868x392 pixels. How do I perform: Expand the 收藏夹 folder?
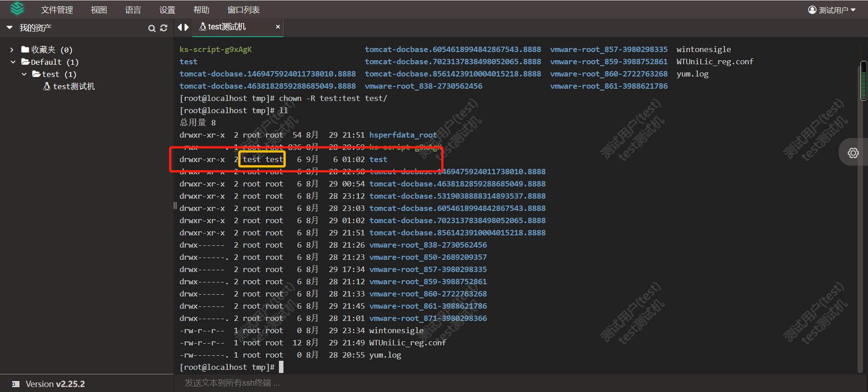(x=12, y=50)
